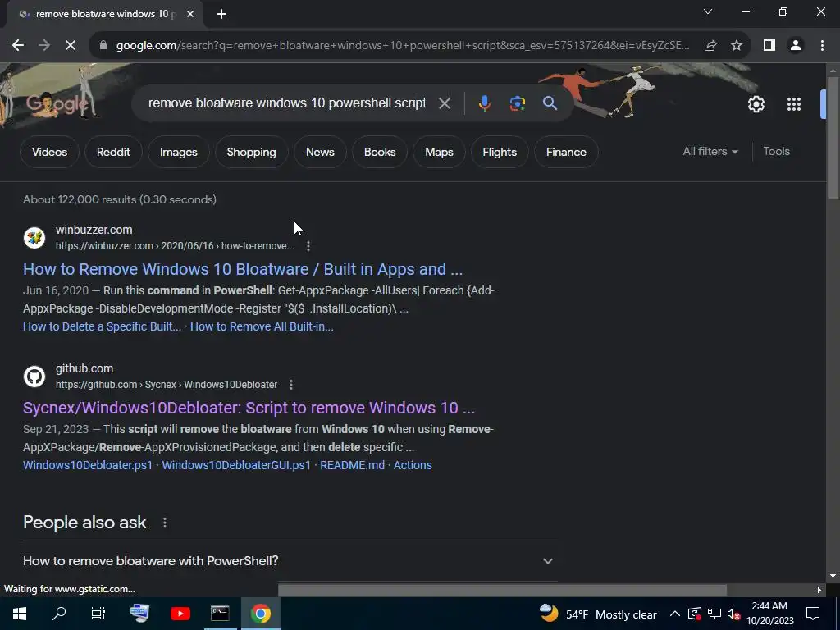This screenshot has height=630, width=840.
Task: Open the Windows10Debloater.ps1 sitelink
Action: (x=88, y=465)
